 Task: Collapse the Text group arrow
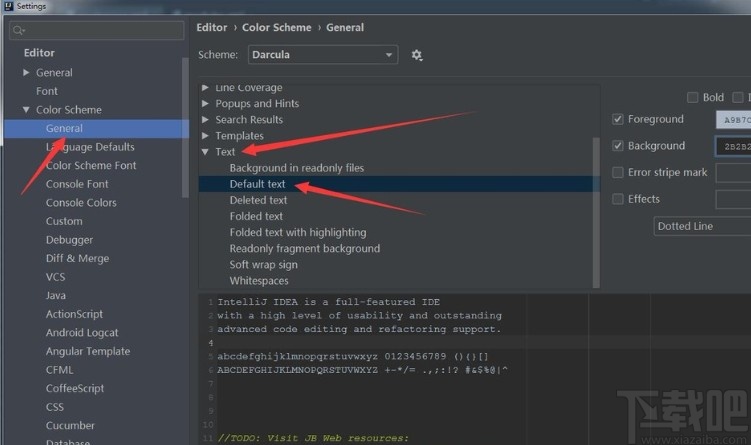tap(205, 152)
